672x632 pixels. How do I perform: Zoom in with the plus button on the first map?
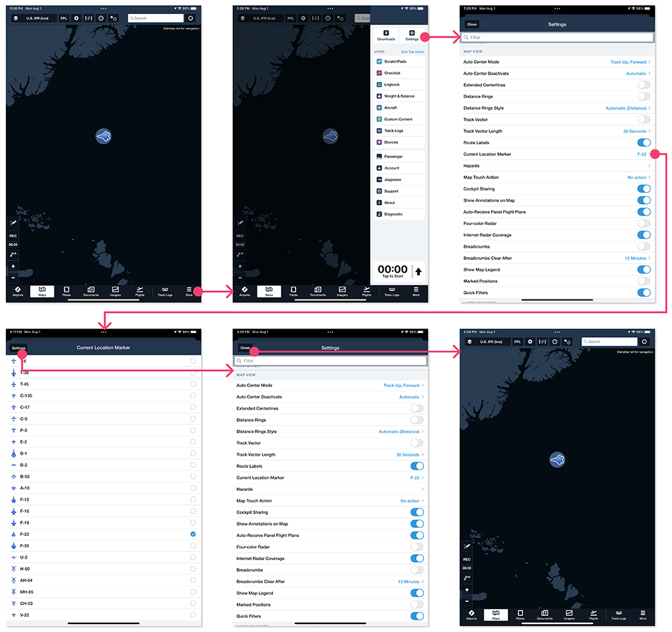pos(13,266)
